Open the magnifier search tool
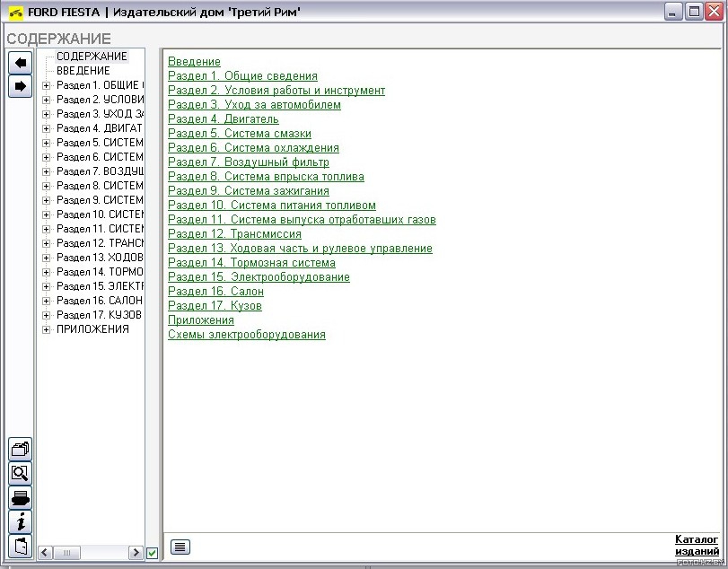728x569 pixels. 20,473
